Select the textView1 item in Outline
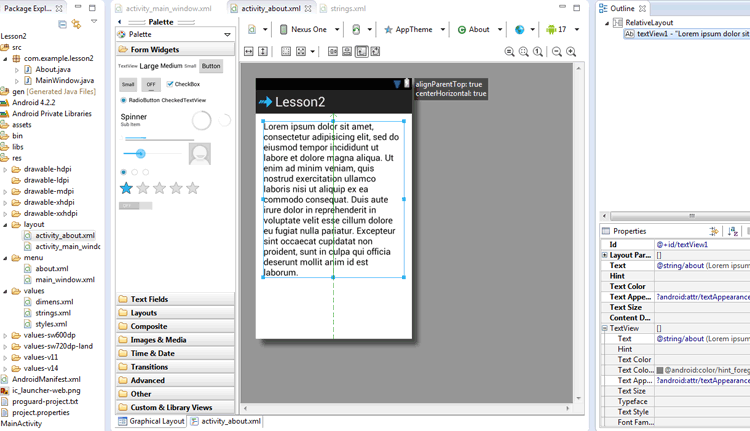Viewport: 750px width, 431px height. (x=687, y=34)
